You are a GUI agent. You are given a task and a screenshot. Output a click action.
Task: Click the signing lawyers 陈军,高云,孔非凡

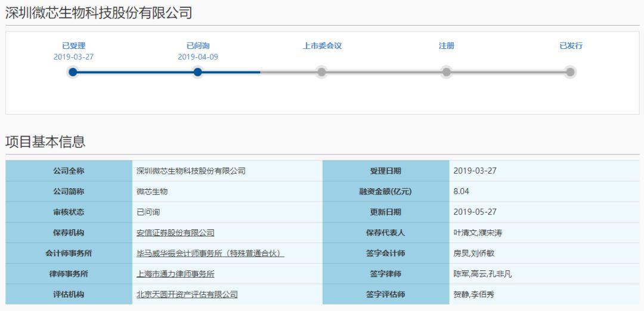[482, 274]
